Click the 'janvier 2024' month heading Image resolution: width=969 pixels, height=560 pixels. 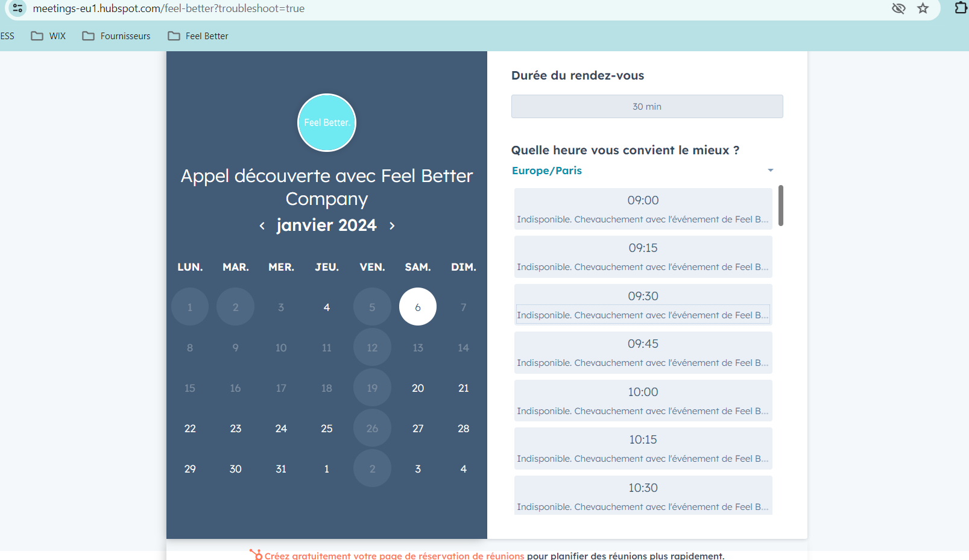tap(327, 225)
